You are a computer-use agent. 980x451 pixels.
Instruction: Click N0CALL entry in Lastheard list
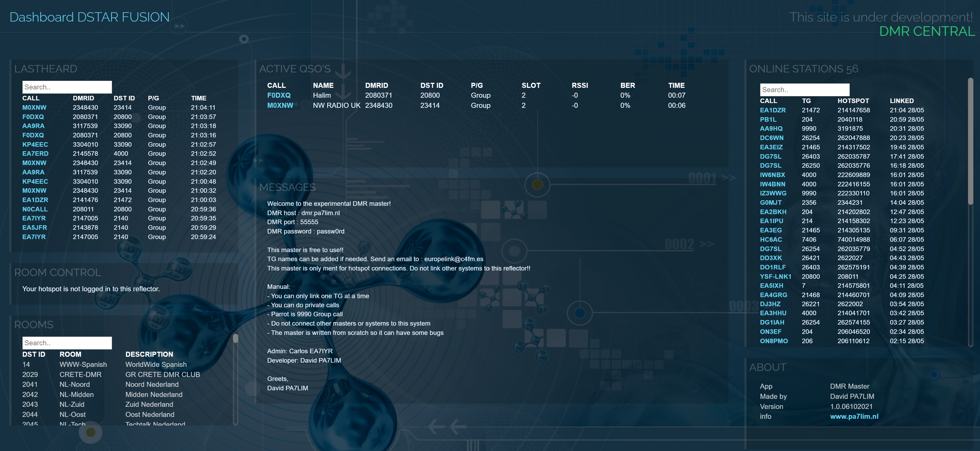[35, 209]
